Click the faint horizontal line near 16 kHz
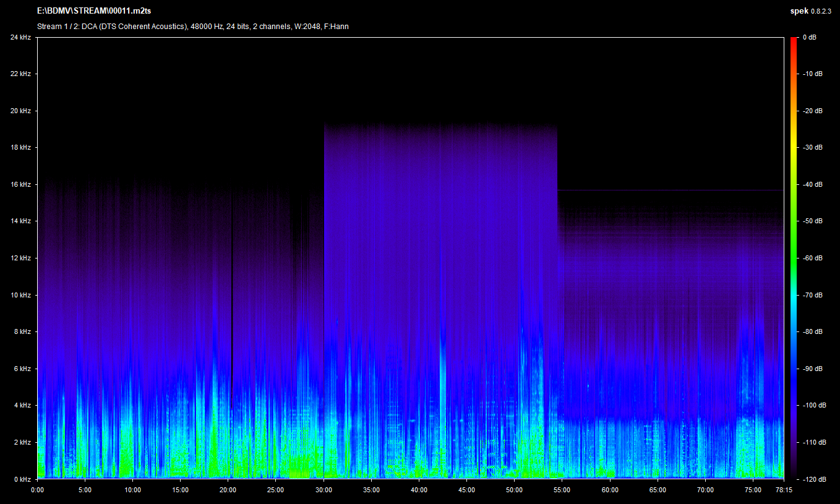Viewport: 840px width, 504px height. [x=668, y=190]
